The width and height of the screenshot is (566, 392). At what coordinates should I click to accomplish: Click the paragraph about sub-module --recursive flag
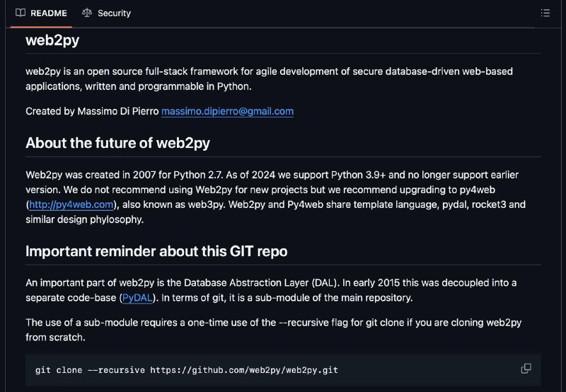click(273, 330)
